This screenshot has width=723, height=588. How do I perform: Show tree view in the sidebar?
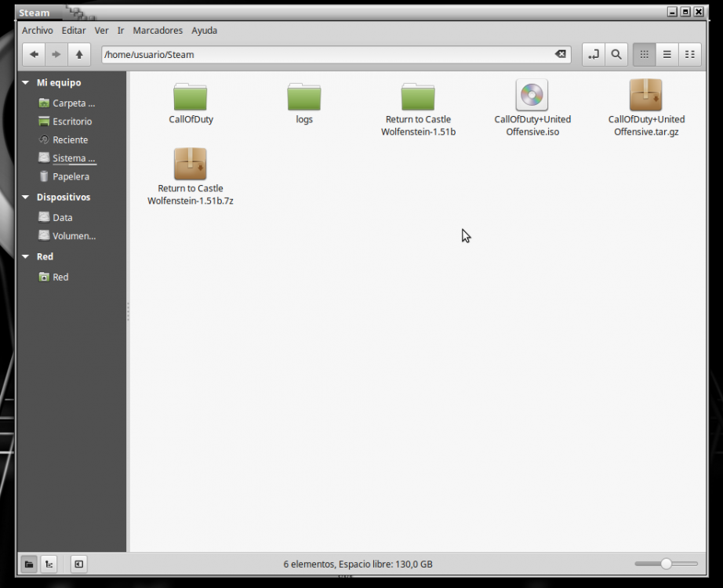(x=49, y=564)
